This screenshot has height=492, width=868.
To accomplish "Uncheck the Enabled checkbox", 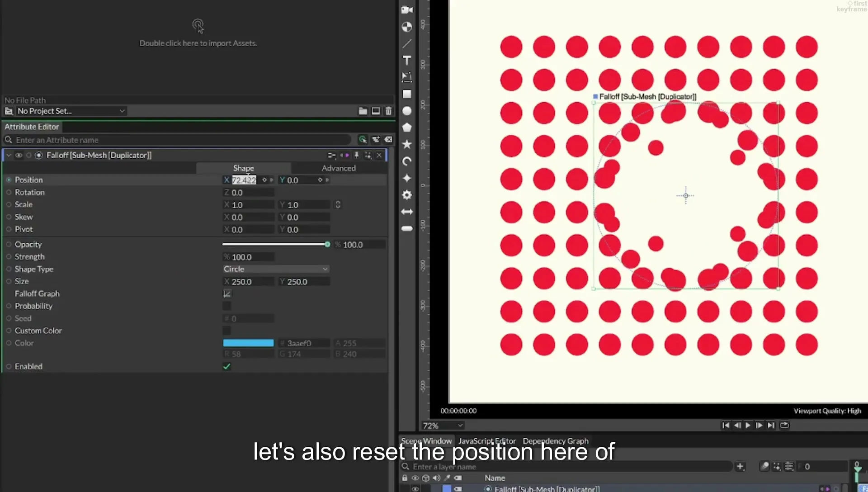I will pos(227,366).
